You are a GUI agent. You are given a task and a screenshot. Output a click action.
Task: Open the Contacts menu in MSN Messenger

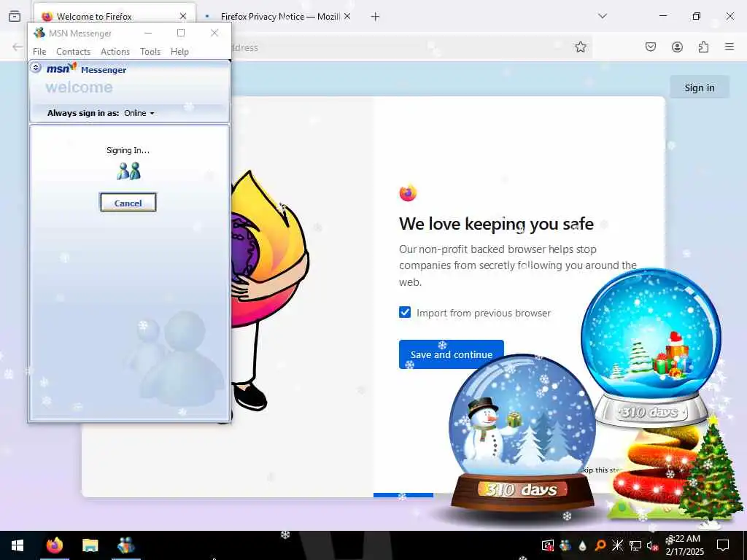(x=74, y=52)
